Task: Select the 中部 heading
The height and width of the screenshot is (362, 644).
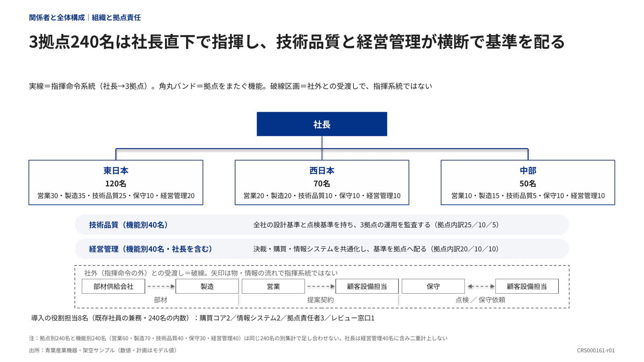Action: pyautogui.click(x=528, y=171)
